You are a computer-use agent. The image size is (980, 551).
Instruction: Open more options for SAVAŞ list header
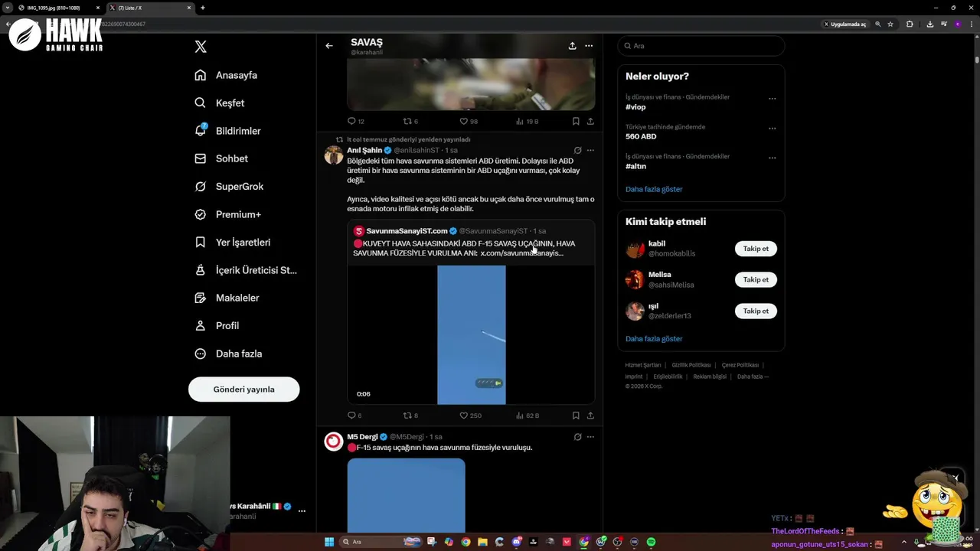tap(589, 46)
